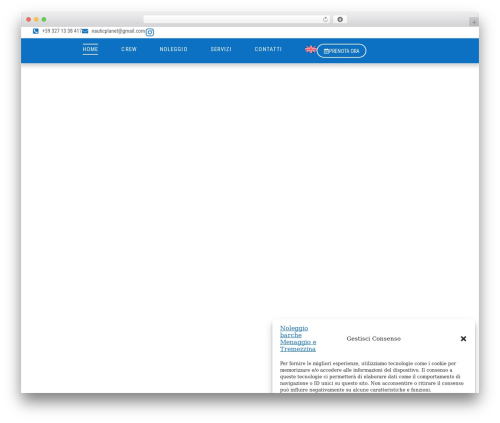The height and width of the screenshot is (423, 500).
Task: Open the NOLEGGIO menu item
Action: pyautogui.click(x=173, y=49)
